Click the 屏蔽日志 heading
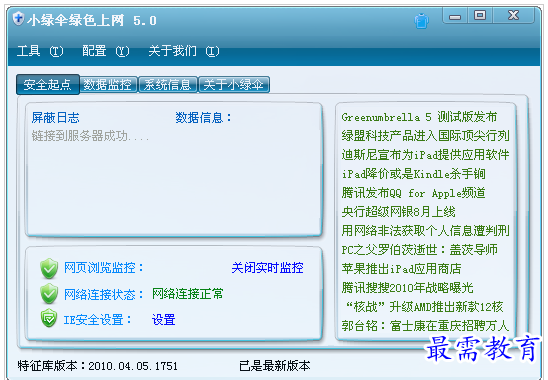The height and width of the screenshot is (380, 548). click(x=56, y=117)
